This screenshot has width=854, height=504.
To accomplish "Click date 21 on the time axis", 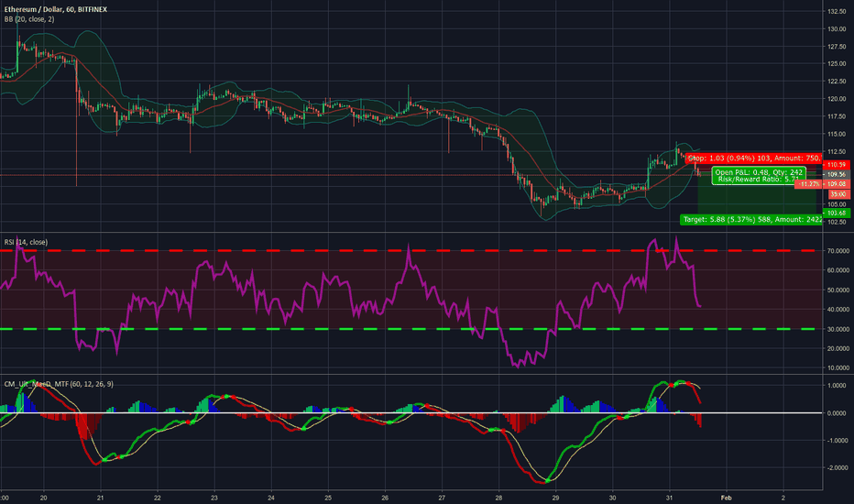I will point(100,498).
